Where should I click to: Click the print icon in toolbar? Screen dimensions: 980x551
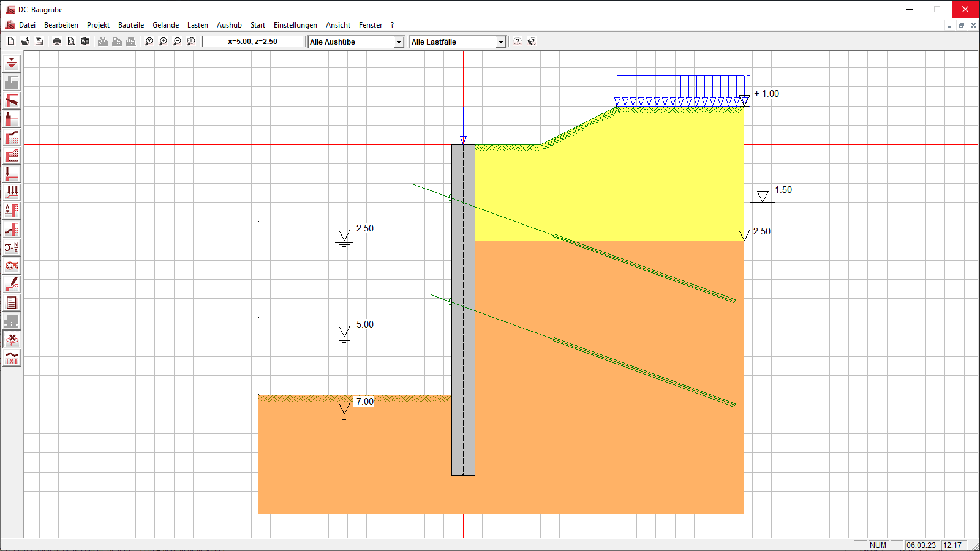(57, 42)
